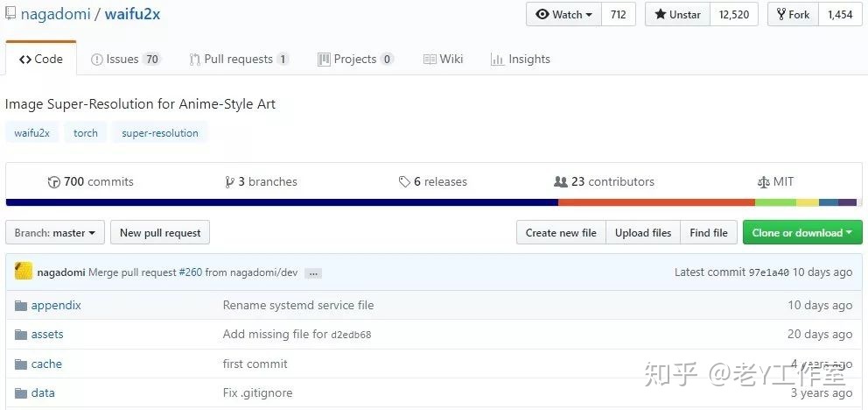Image resolution: width=868 pixels, height=410 pixels.
Task: View 3 branches
Action: tap(261, 182)
